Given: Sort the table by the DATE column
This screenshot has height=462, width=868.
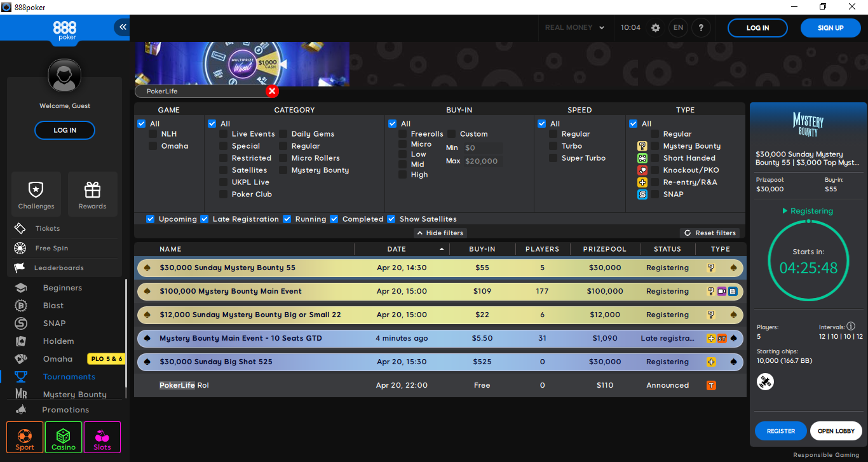Looking at the screenshot, I should [402, 249].
